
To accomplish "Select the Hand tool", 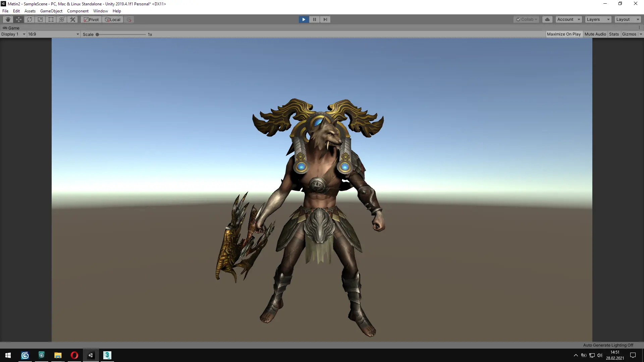I will point(8,19).
